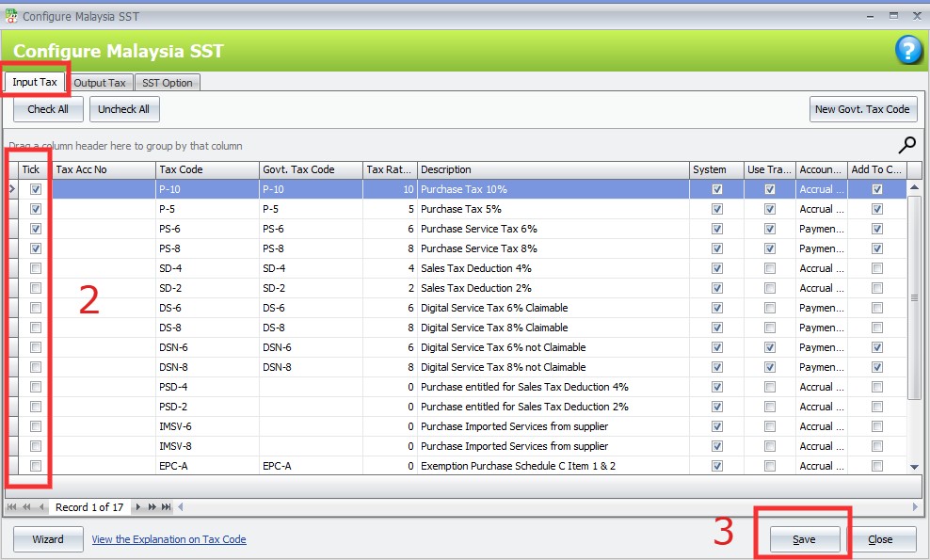Open View the Explanation on Tax Code link

pyautogui.click(x=168, y=539)
